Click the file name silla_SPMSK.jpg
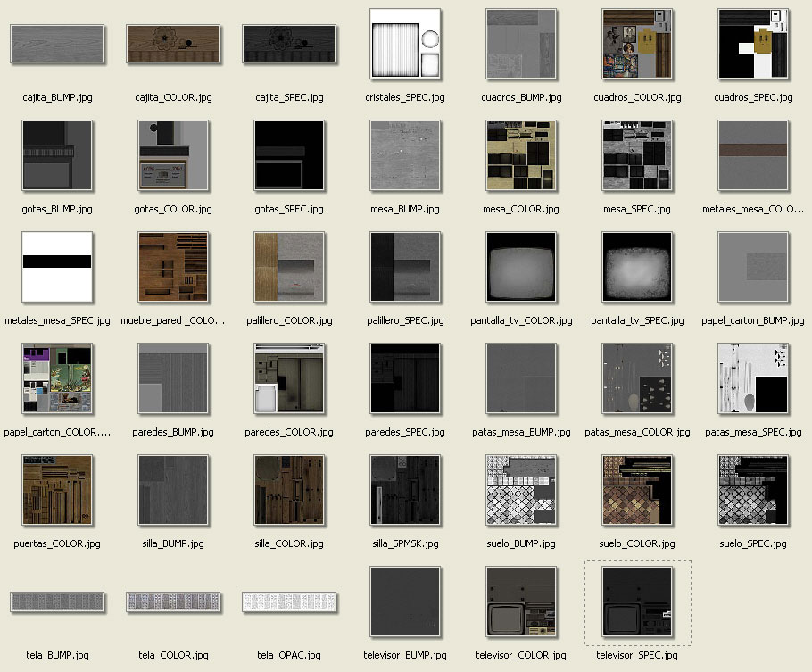This screenshot has height=672, width=812. tap(405, 543)
